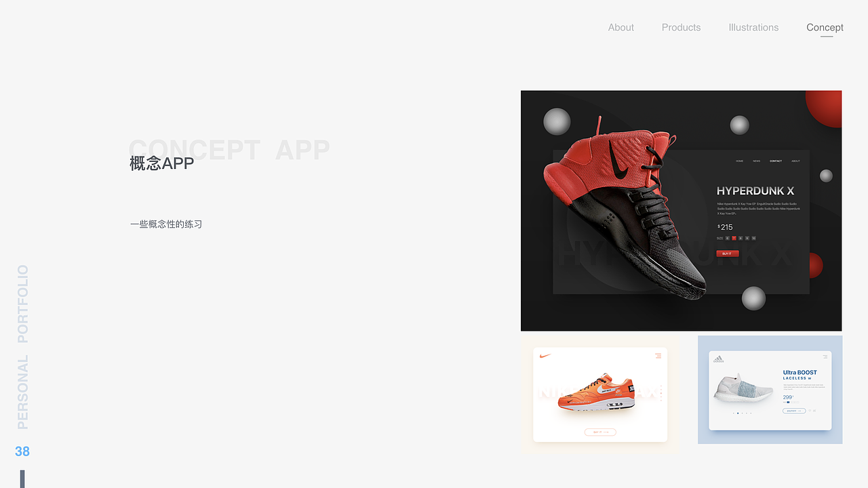Screen dimensions: 868x488
Task: Open the Illustrations section
Action: (753, 28)
